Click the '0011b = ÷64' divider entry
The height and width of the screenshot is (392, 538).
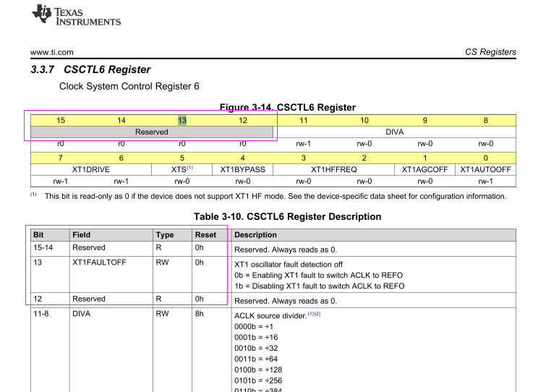256,359
